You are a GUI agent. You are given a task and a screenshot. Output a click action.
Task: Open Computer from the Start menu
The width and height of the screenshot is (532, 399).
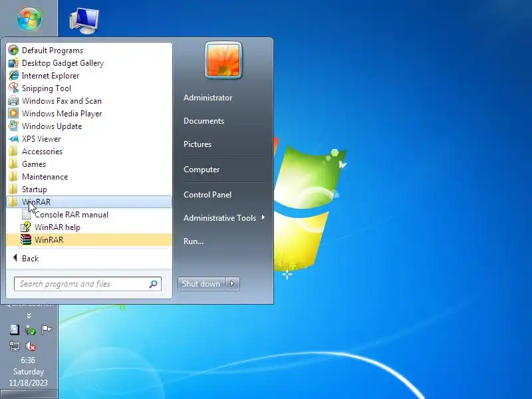(x=201, y=170)
